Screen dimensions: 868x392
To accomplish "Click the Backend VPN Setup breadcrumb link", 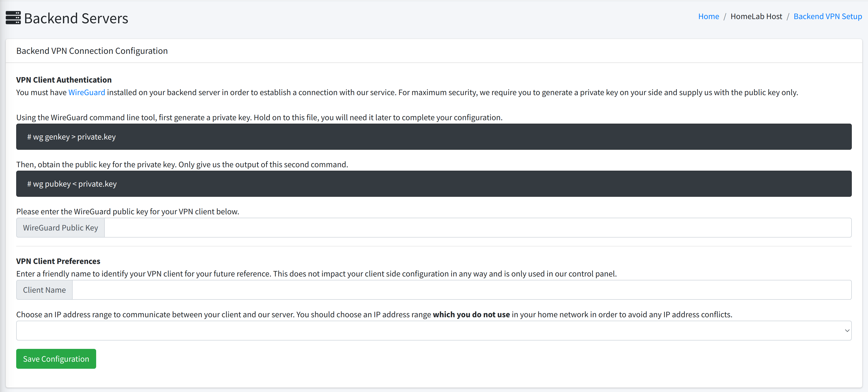I will (828, 16).
